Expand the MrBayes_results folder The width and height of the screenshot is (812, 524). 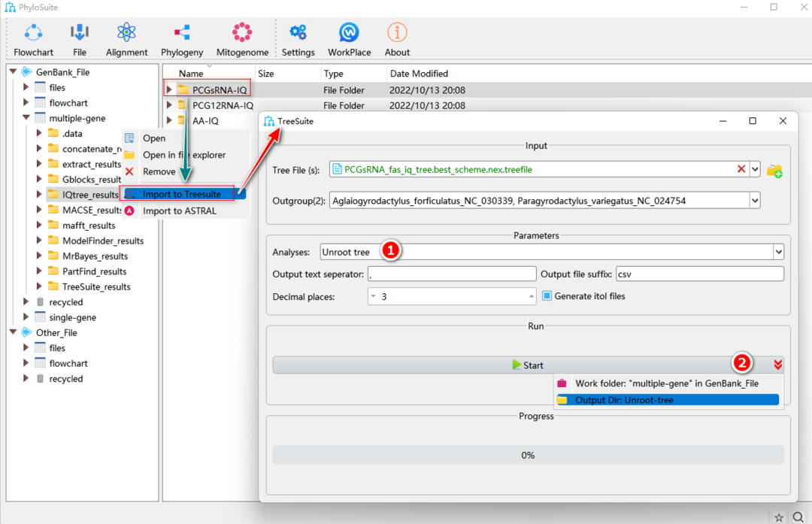pyautogui.click(x=39, y=256)
